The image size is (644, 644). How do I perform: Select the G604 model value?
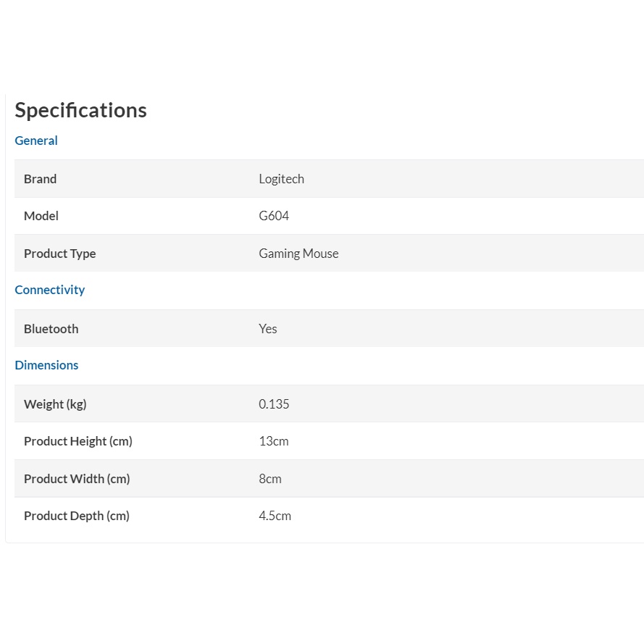click(274, 216)
